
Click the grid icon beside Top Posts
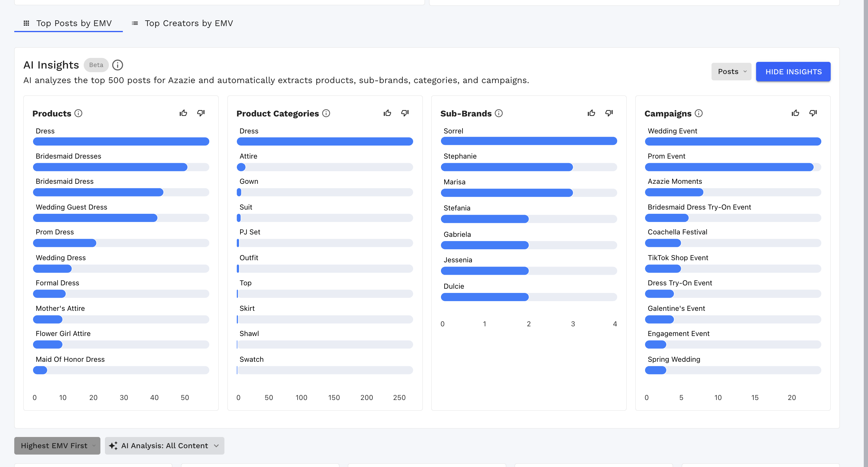26,23
